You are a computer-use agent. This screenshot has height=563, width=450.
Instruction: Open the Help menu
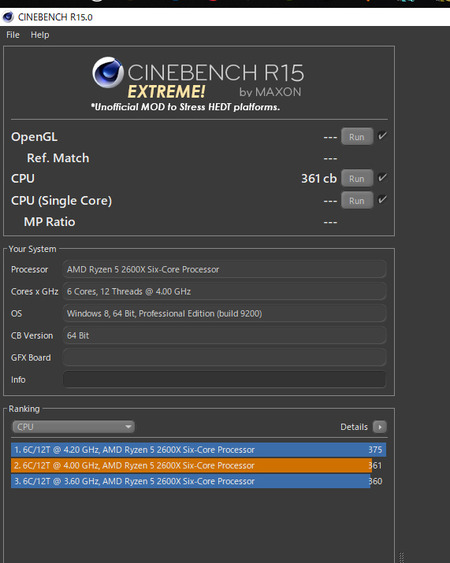point(40,35)
